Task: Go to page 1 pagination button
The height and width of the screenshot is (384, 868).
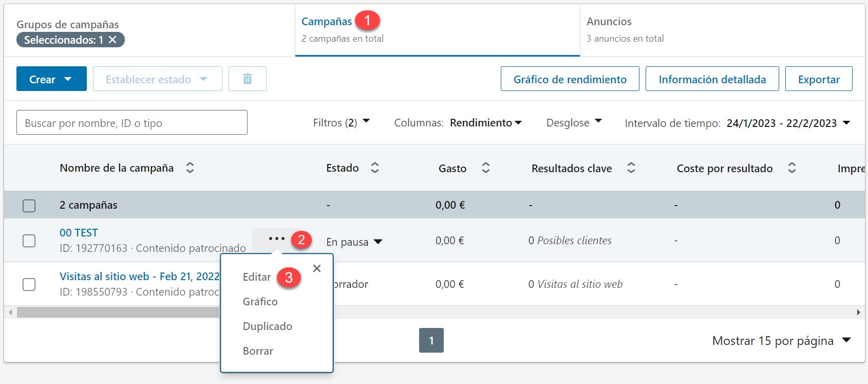Action: click(x=431, y=340)
